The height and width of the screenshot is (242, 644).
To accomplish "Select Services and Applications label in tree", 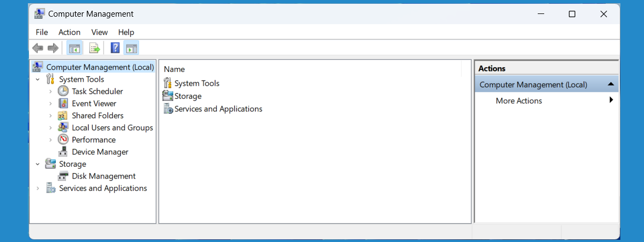I will (103, 188).
